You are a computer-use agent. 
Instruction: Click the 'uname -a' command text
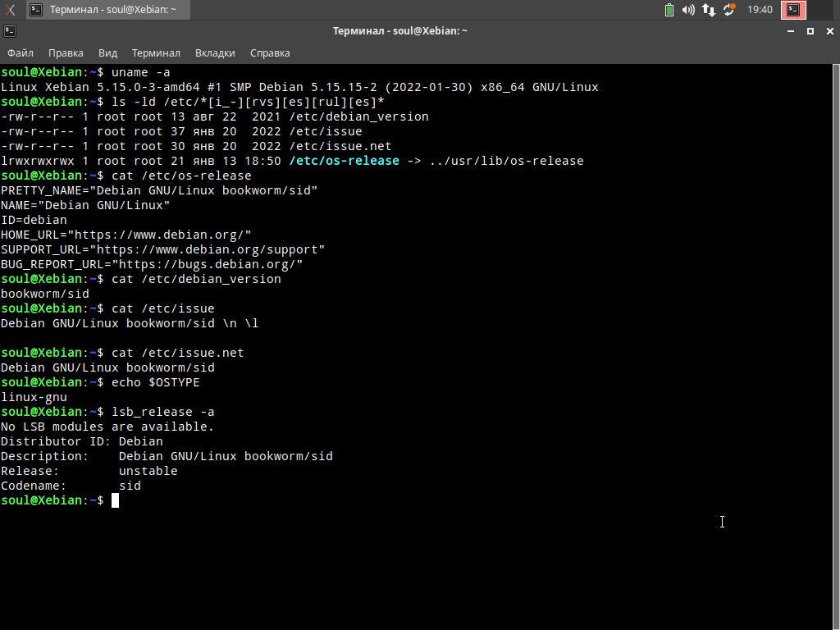(x=141, y=72)
